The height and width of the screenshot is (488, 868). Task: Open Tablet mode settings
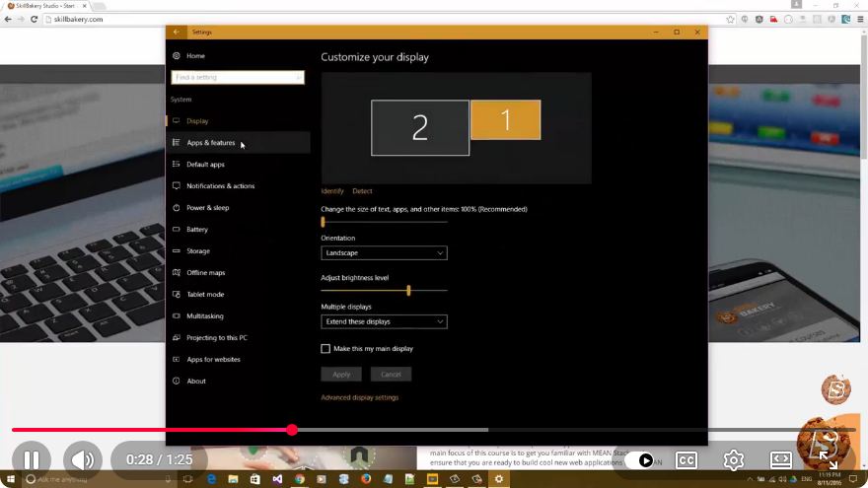(238, 295)
